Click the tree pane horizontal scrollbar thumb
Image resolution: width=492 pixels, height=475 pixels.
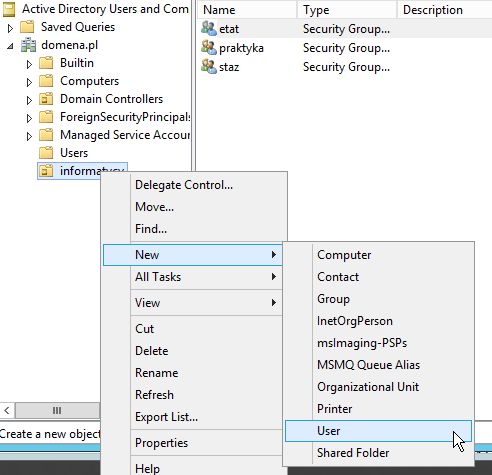coord(57,410)
